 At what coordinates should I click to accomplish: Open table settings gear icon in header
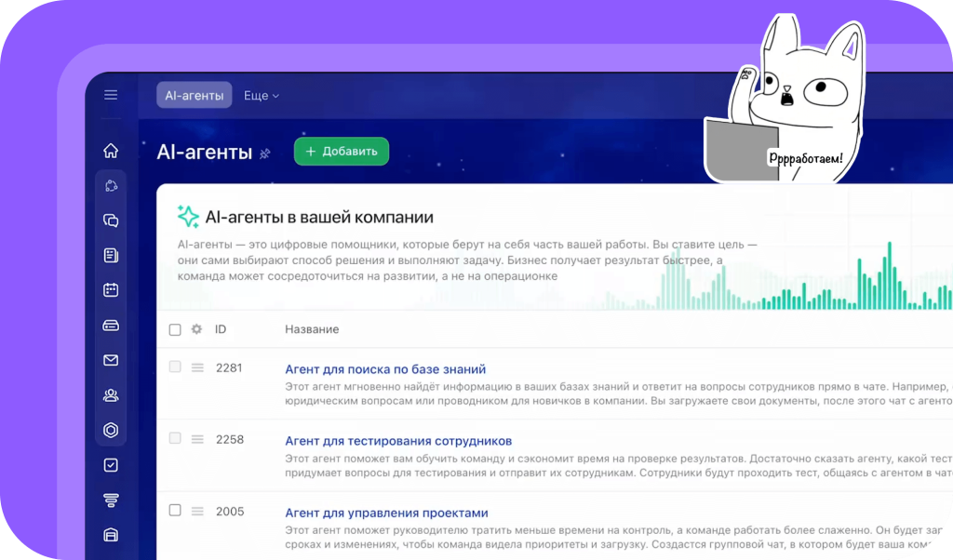(196, 329)
